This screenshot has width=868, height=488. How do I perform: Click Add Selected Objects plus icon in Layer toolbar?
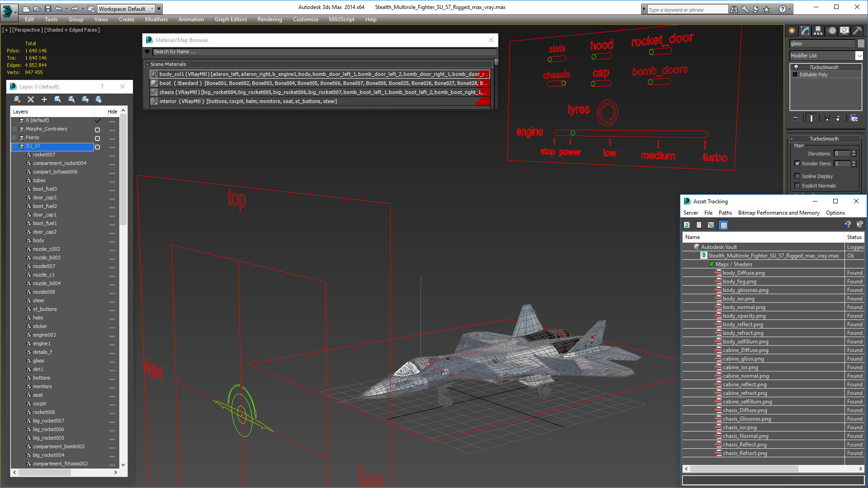[44, 99]
